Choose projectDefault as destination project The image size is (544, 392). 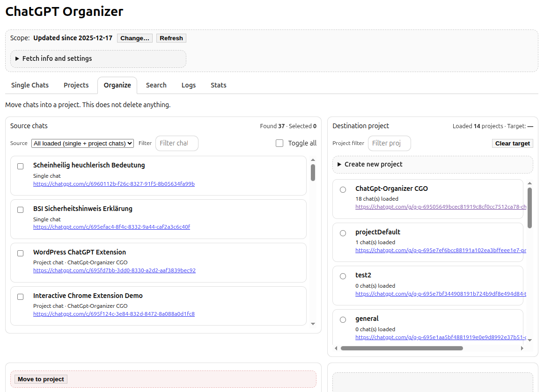343,233
